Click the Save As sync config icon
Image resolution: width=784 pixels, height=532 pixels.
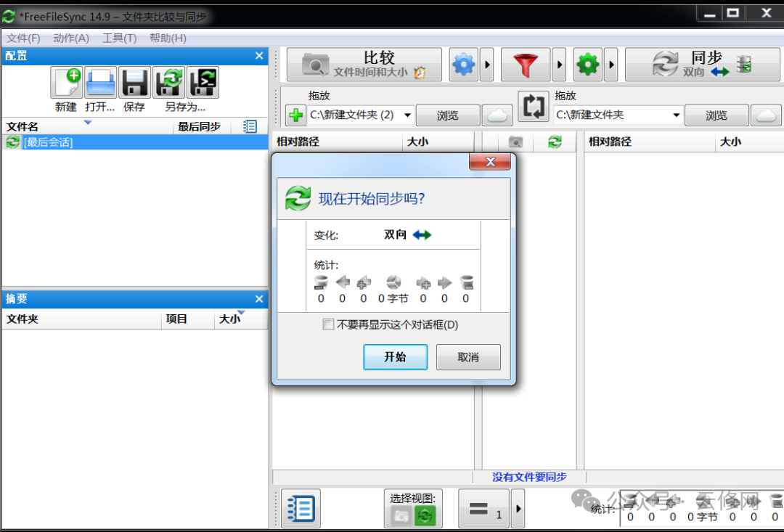(168, 82)
